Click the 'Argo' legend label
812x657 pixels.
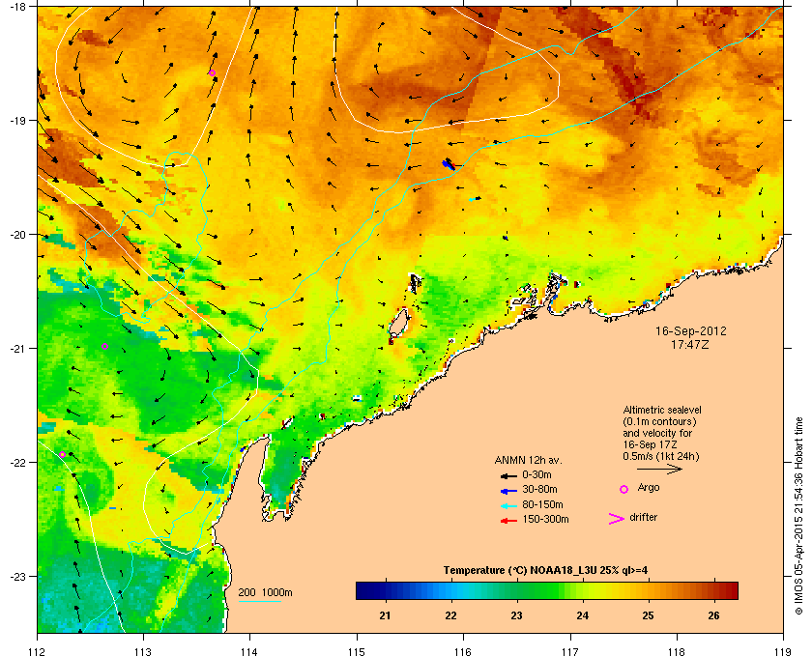click(649, 488)
